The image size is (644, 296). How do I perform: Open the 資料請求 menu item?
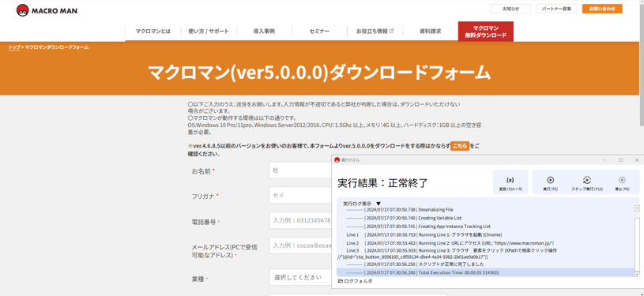coord(430,32)
